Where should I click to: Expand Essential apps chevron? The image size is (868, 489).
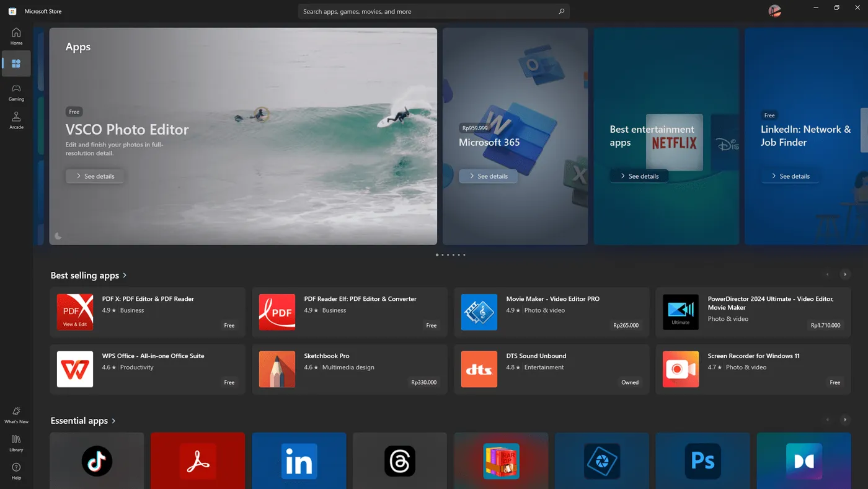pos(113,421)
